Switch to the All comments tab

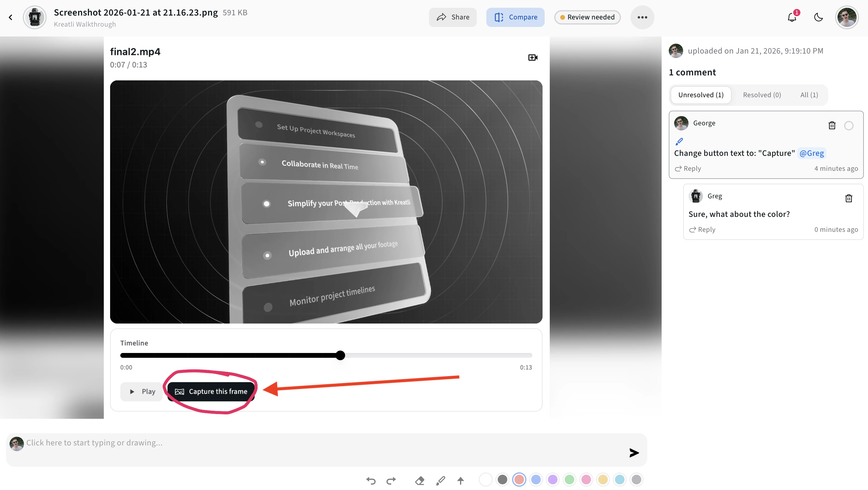pos(809,95)
